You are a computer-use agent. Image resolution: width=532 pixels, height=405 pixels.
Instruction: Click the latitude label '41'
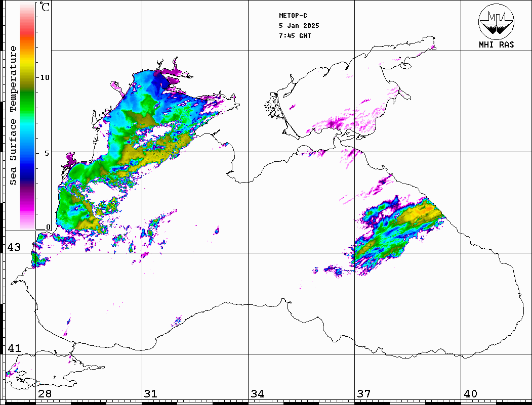(14, 348)
